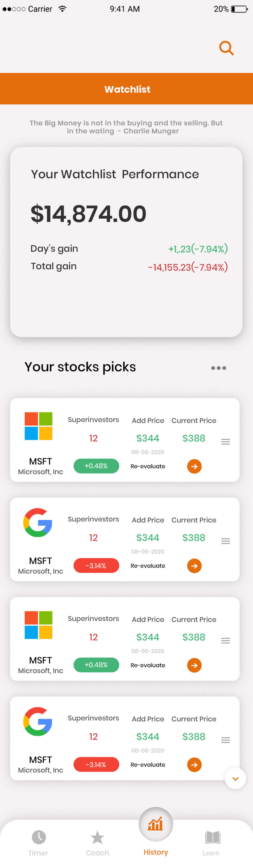
Task: Click Re-evaluate on the second stock card
Action: (148, 566)
